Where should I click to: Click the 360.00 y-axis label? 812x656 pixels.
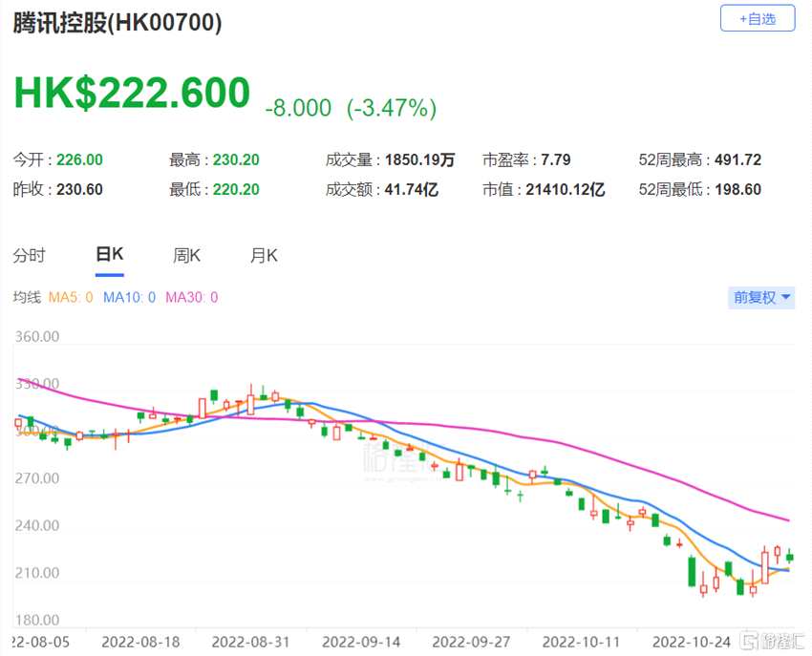[x=36, y=336]
